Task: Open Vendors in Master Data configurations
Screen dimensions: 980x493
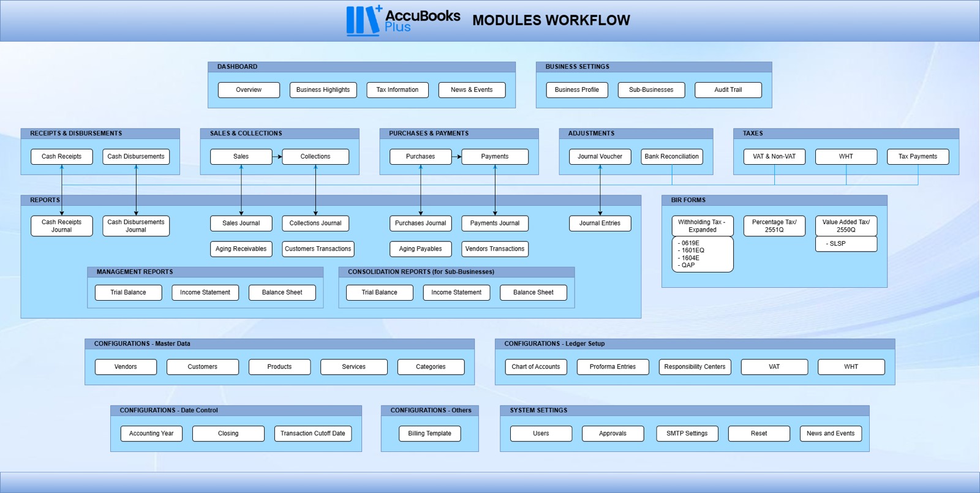Action: 126,367
